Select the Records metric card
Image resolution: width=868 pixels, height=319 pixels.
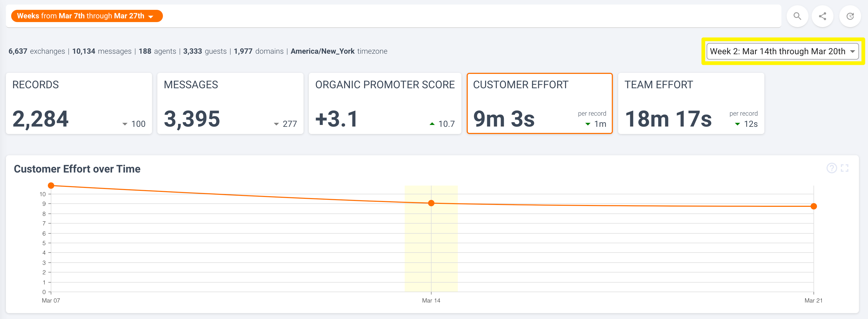[x=79, y=103]
